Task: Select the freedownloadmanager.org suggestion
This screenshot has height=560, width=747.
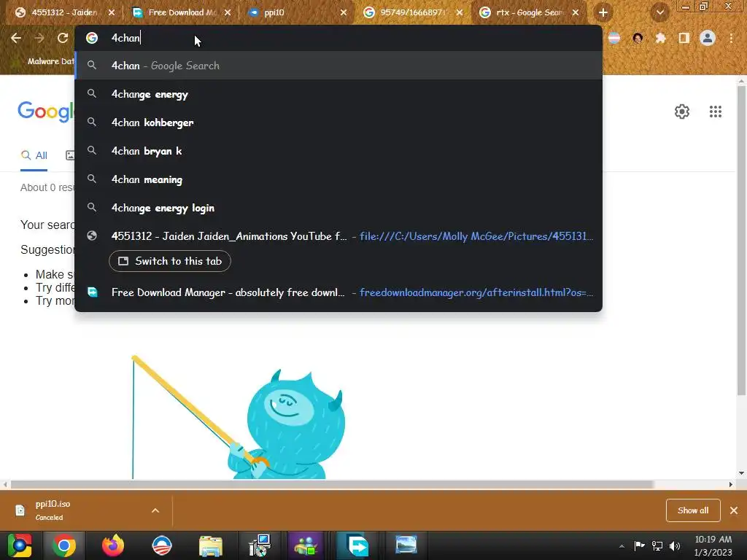Action: coord(338,292)
